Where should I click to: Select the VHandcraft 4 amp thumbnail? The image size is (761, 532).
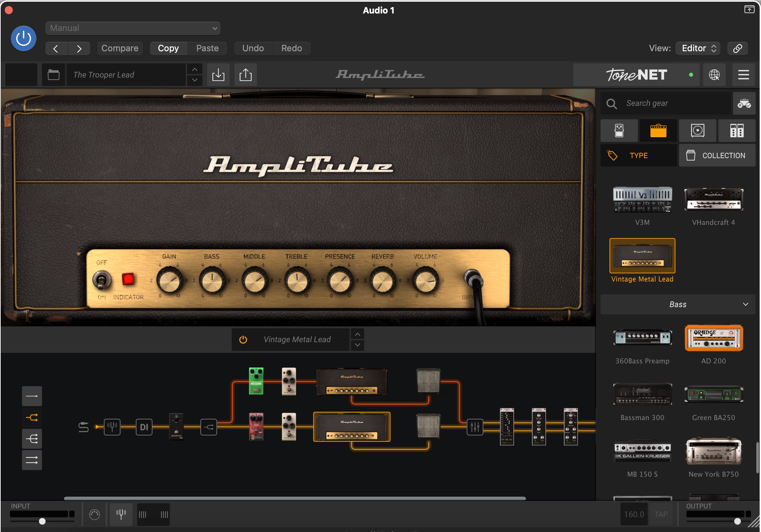(713, 200)
